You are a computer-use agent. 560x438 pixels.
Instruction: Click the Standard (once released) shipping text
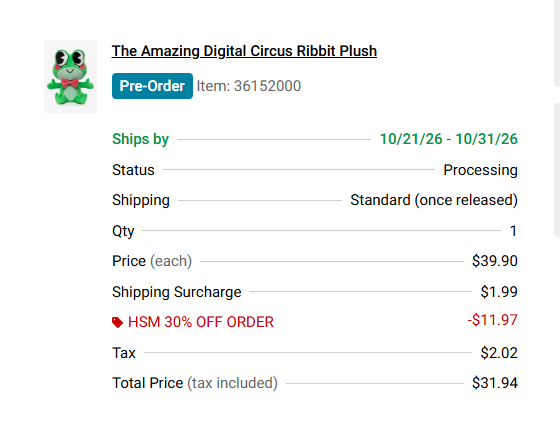434,200
